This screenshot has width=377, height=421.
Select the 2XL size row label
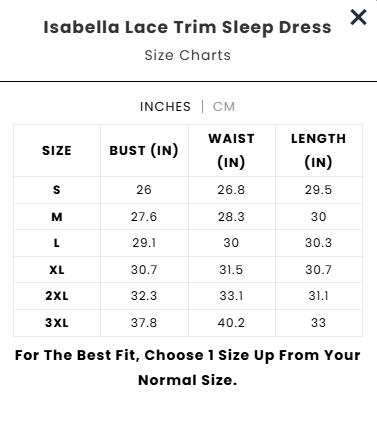click(57, 296)
